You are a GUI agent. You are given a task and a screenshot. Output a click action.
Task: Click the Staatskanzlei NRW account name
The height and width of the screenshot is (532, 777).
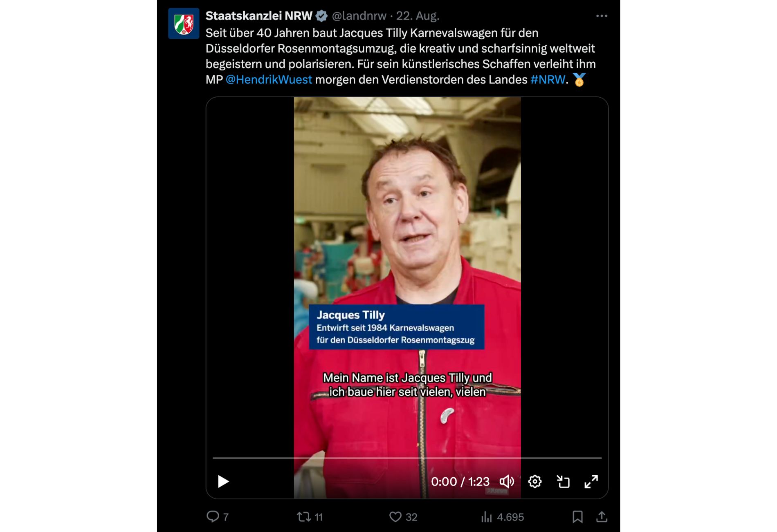259,16
